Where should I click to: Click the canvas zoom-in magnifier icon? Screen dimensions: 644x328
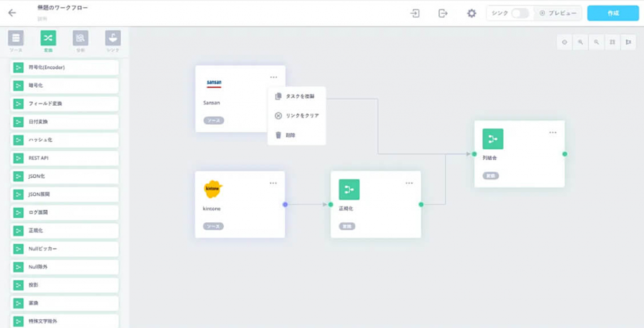pos(580,42)
